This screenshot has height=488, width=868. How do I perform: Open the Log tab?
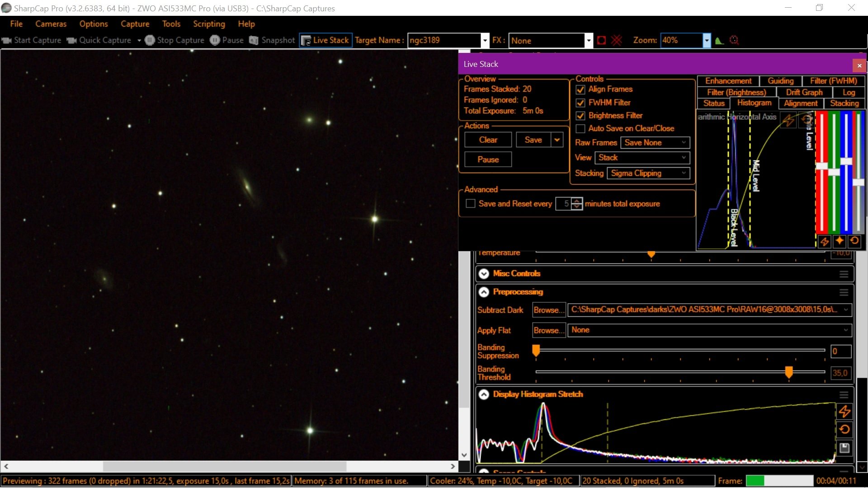849,92
